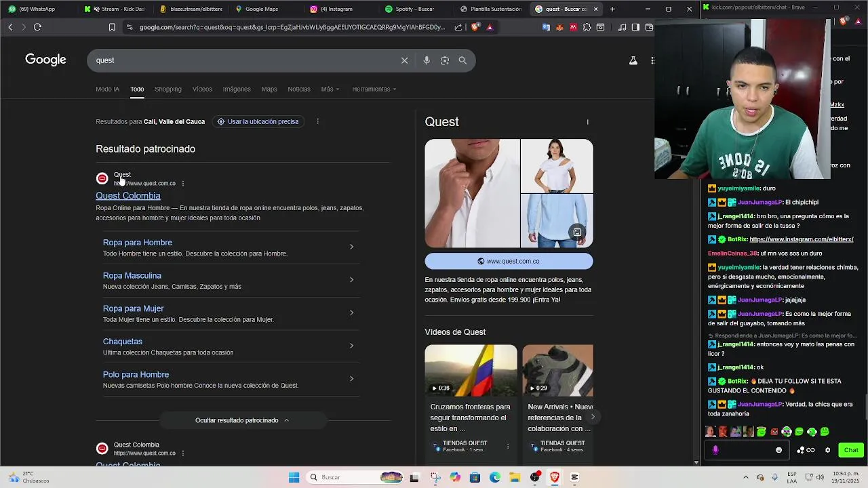This screenshot has height=488, width=868.
Task: Open emoji picker in Kick chat
Action: tap(778, 450)
